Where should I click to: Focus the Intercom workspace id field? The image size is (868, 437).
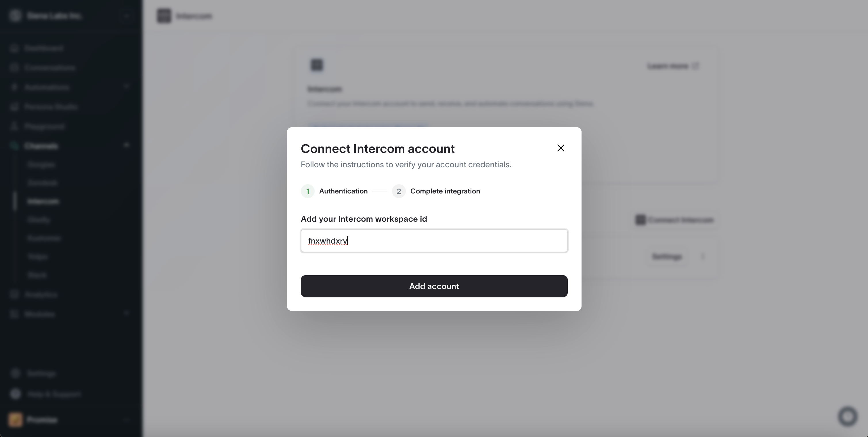tap(434, 241)
